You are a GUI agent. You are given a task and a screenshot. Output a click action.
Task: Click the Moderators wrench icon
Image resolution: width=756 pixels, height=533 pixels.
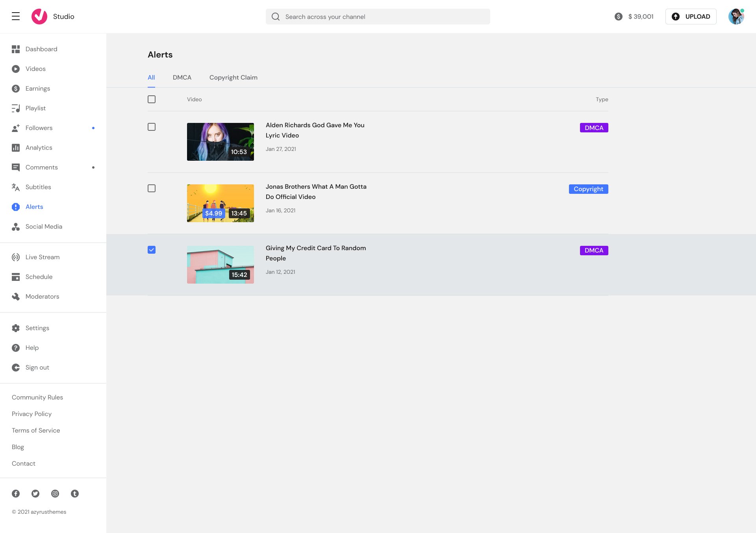[16, 297]
